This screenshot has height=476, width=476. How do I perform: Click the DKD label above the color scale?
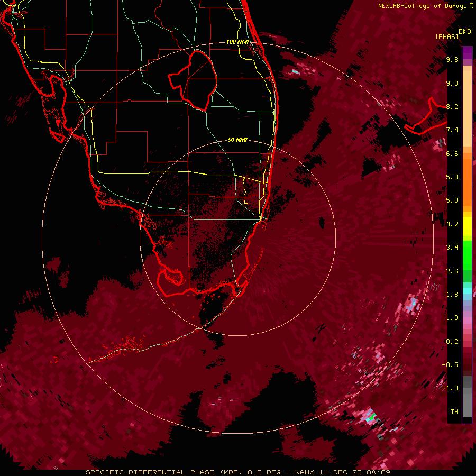click(464, 32)
